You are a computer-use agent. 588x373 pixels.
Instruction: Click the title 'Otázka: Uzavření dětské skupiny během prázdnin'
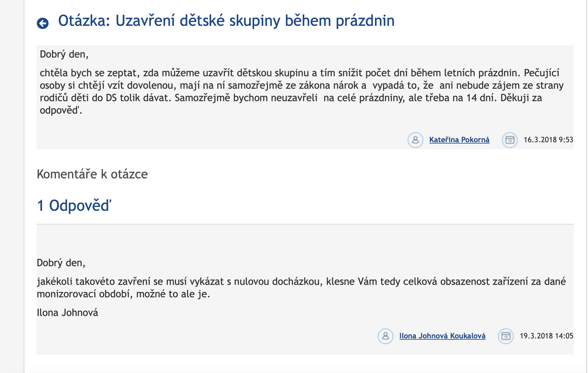tap(226, 21)
